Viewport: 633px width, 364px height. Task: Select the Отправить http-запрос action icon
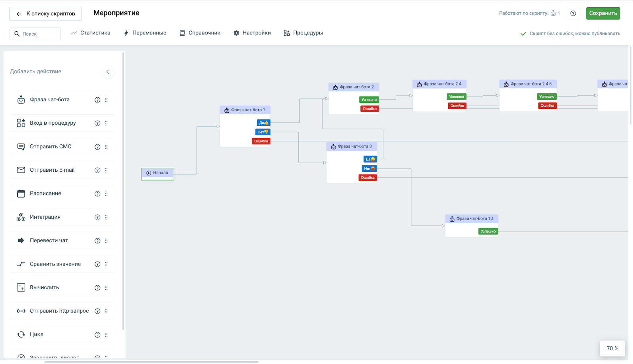[x=21, y=311]
